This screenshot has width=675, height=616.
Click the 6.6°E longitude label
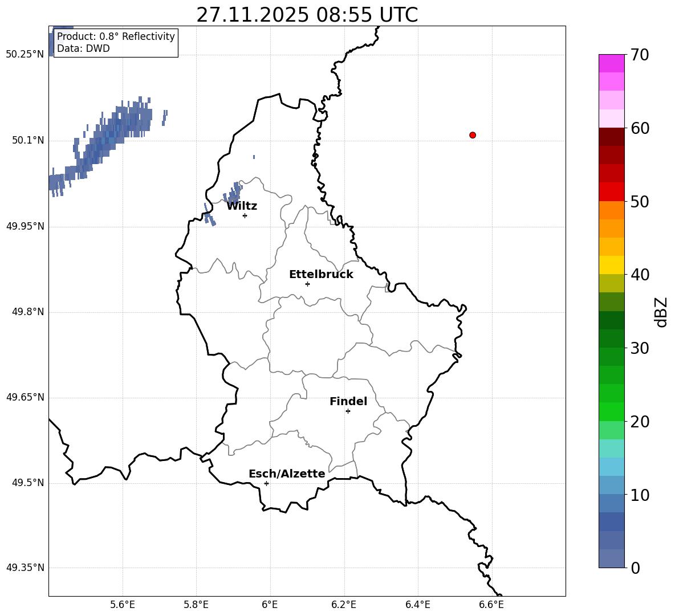(491, 605)
